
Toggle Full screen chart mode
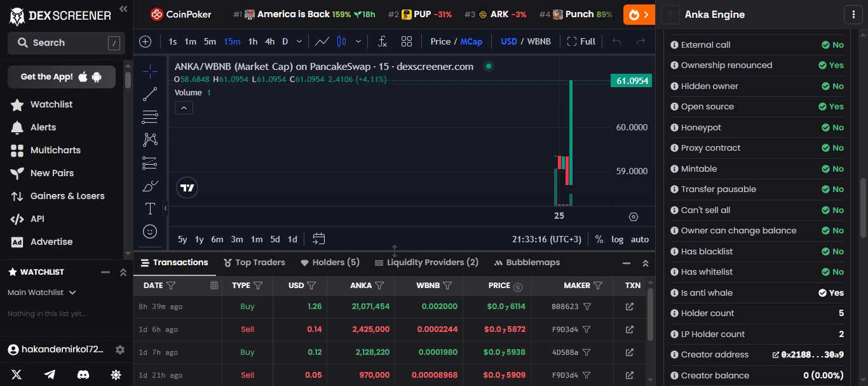(x=581, y=41)
